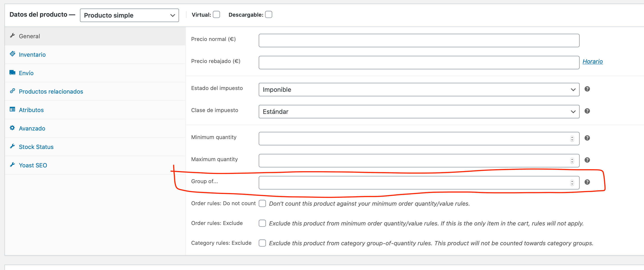Switch to the Atributos tab
644x270 pixels.
(95, 110)
